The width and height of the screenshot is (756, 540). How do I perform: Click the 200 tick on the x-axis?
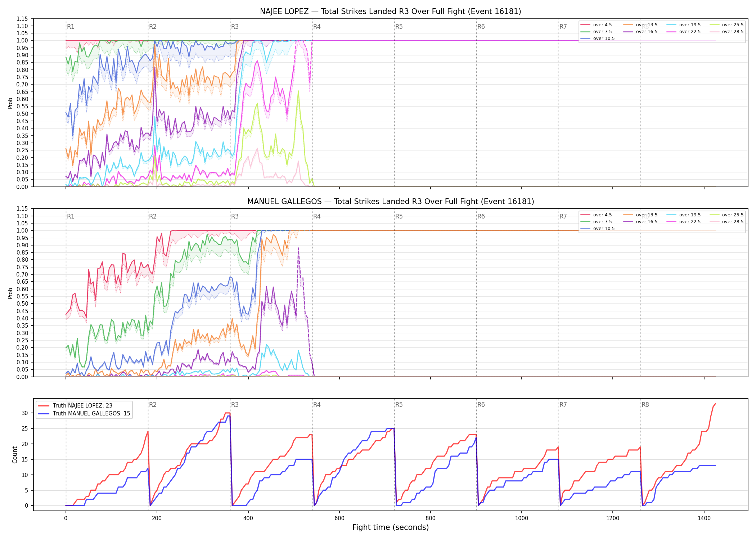click(157, 518)
